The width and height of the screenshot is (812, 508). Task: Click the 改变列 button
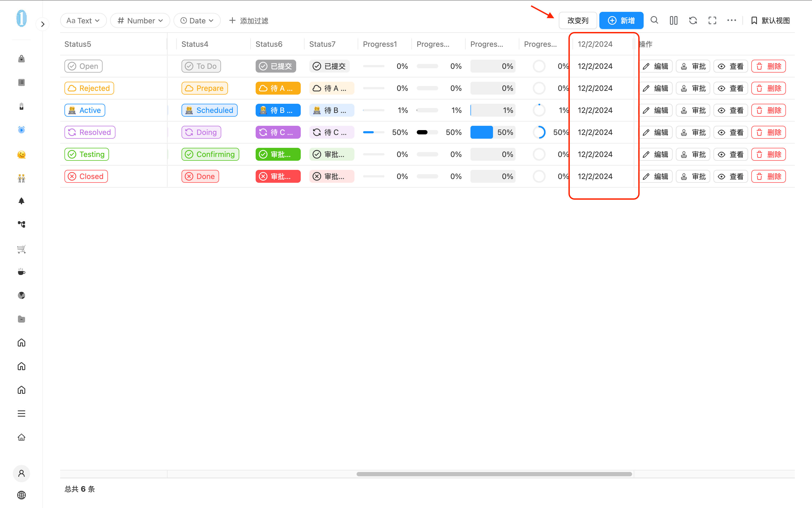578,20
